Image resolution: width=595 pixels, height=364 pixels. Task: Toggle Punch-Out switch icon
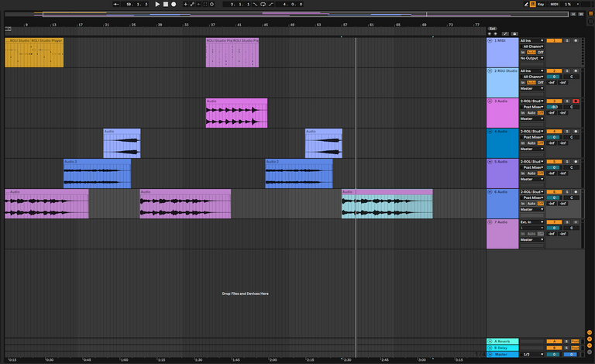pyautogui.click(x=271, y=4)
